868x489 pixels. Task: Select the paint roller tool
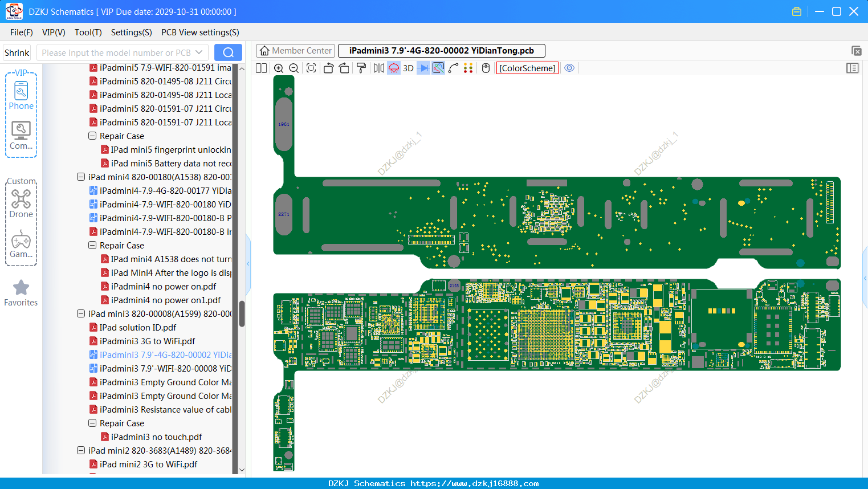pos(361,68)
